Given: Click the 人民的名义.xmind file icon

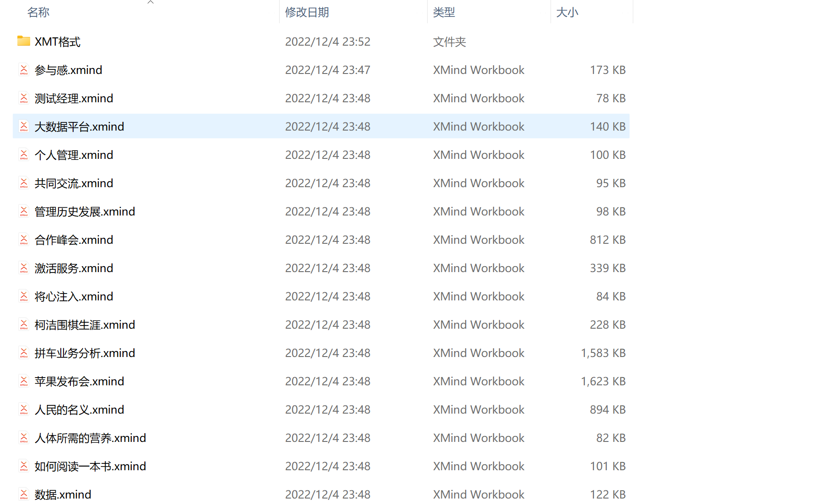Looking at the screenshot, I should [24, 409].
